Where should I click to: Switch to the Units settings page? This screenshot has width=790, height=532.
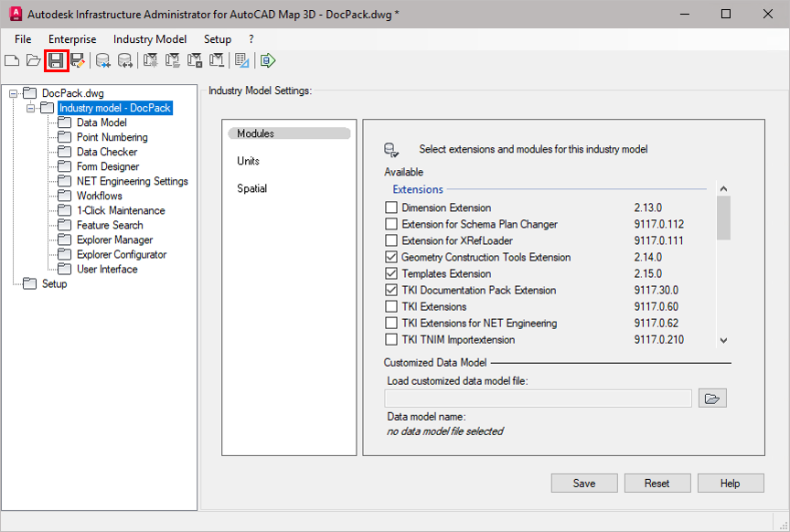click(248, 161)
